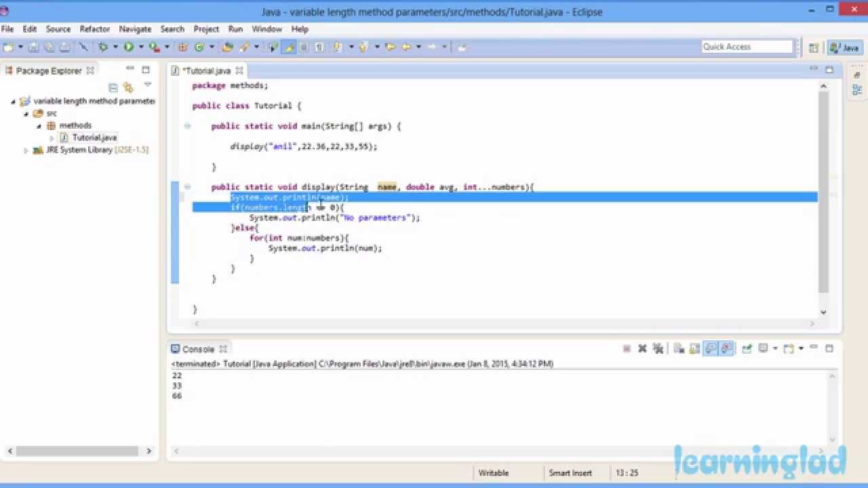Open Package Explorer view menu triangle
868x488 pixels.
point(147,85)
